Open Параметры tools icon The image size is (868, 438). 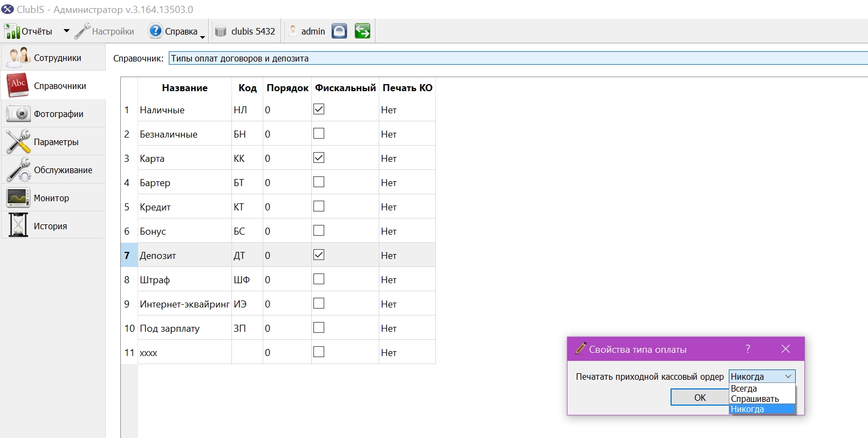pos(18,142)
